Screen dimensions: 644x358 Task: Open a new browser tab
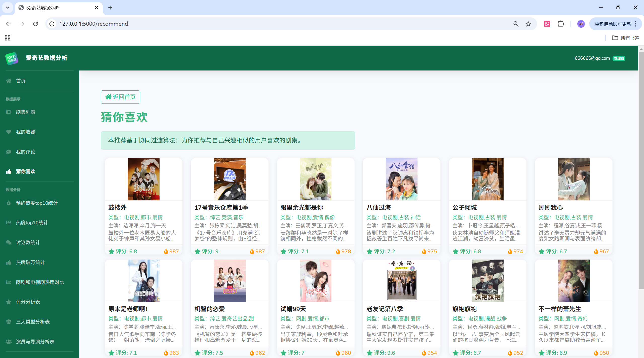[110, 8]
